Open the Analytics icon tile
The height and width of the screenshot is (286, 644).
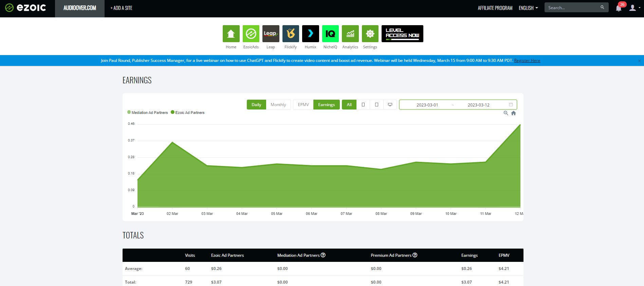coord(350,34)
